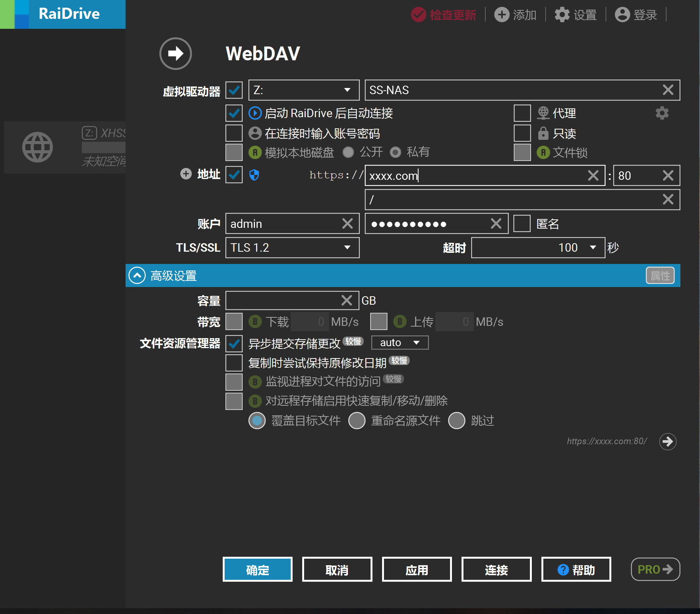Open 设置 from the top menu
This screenshot has height=614, width=700.
pos(585,15)
